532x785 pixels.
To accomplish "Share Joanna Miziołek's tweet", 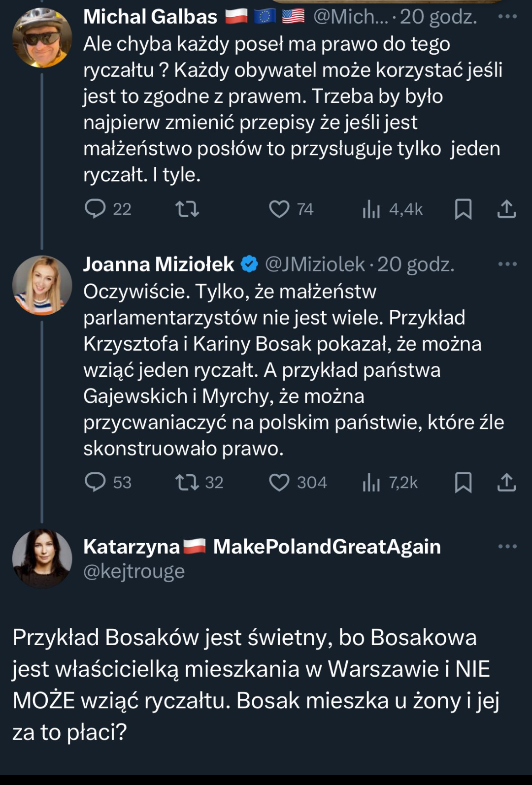I will [x=506, y=482].
